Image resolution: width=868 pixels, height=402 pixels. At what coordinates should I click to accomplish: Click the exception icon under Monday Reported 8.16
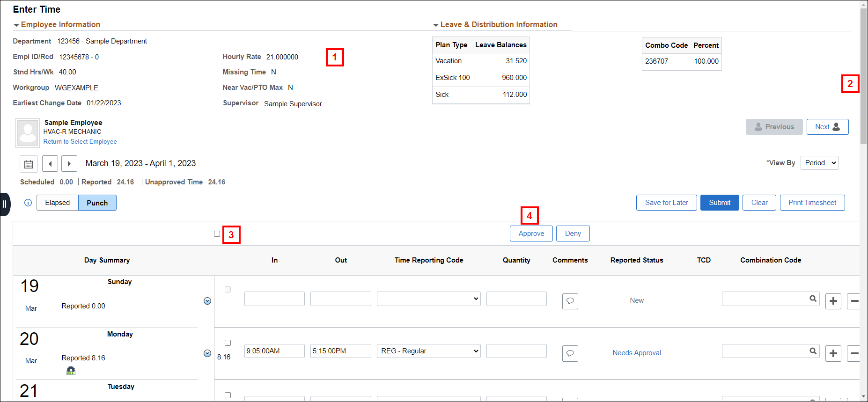pos(71,371)
